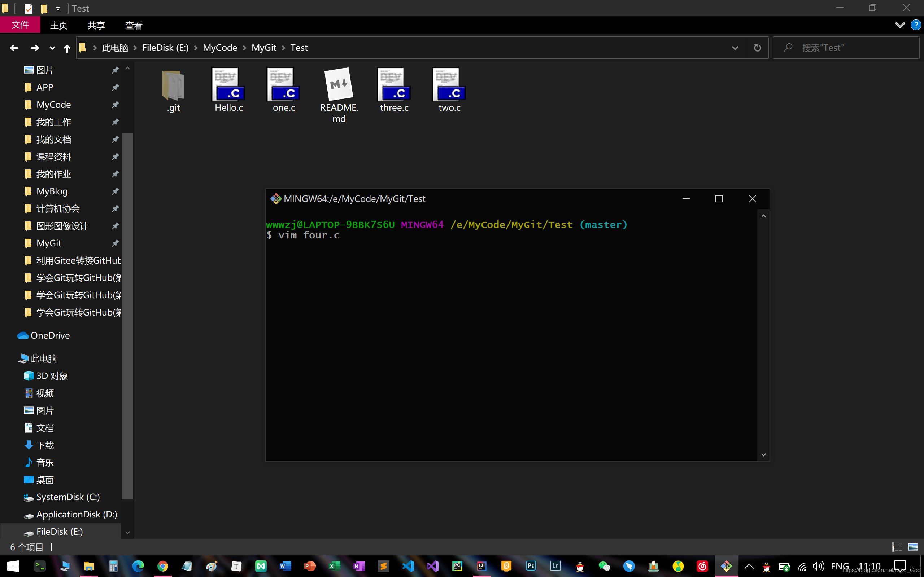Open Visual Studio Code from taskbar
This screenshot has width=924, height=577.
pos(408,566)
